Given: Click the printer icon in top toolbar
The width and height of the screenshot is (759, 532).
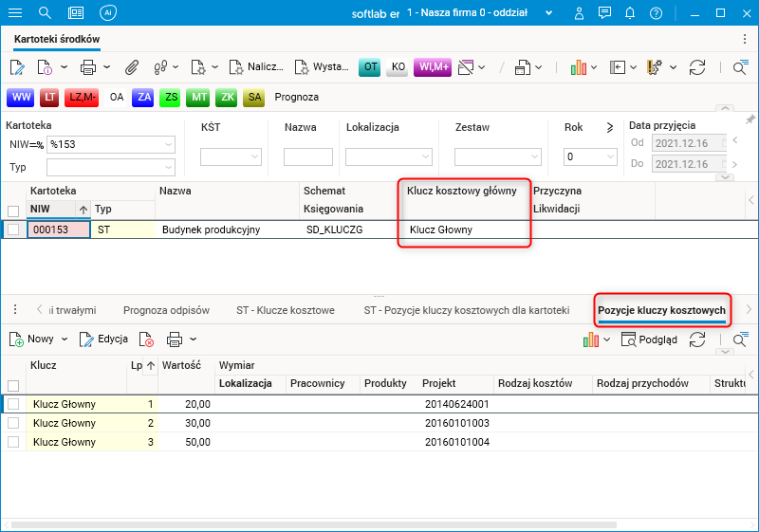Looking at the screenshot, I should point(88,67).
